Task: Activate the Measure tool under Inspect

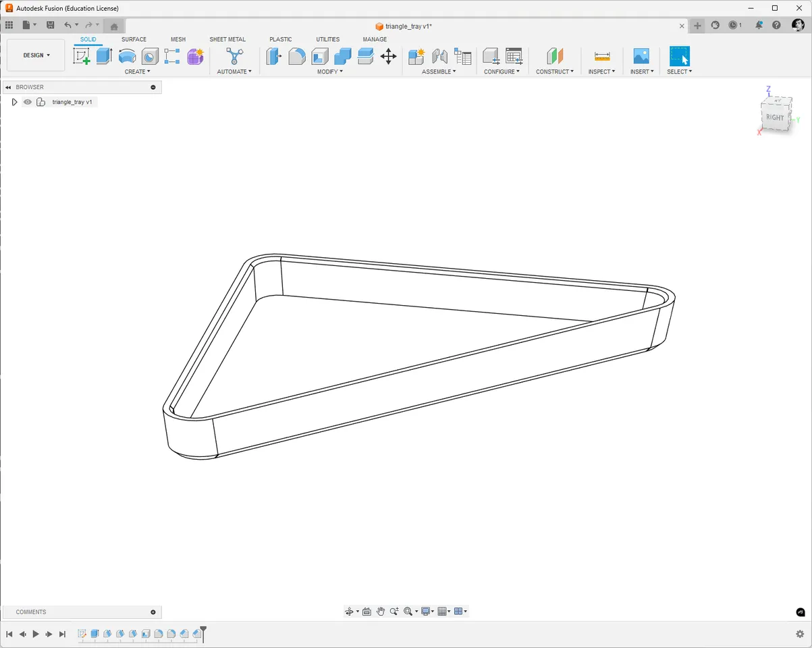Action: [x=600, y=57]
